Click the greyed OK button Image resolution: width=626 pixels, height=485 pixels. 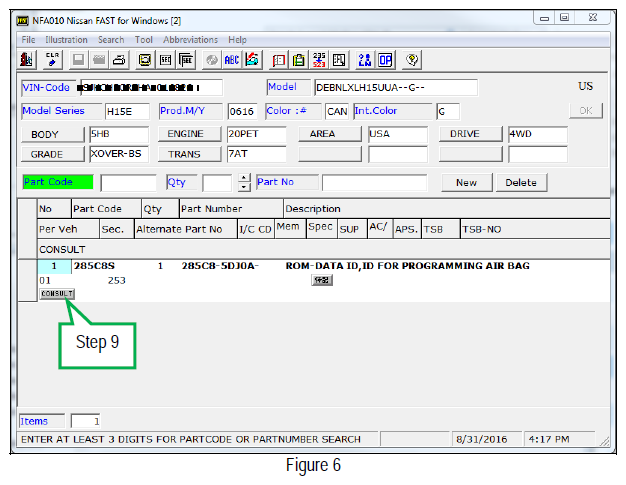pos(586,111)
